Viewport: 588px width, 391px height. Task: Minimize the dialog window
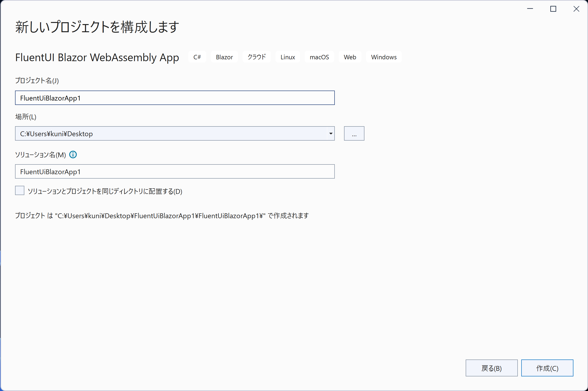pyautogui.click(x=530, y=9)
